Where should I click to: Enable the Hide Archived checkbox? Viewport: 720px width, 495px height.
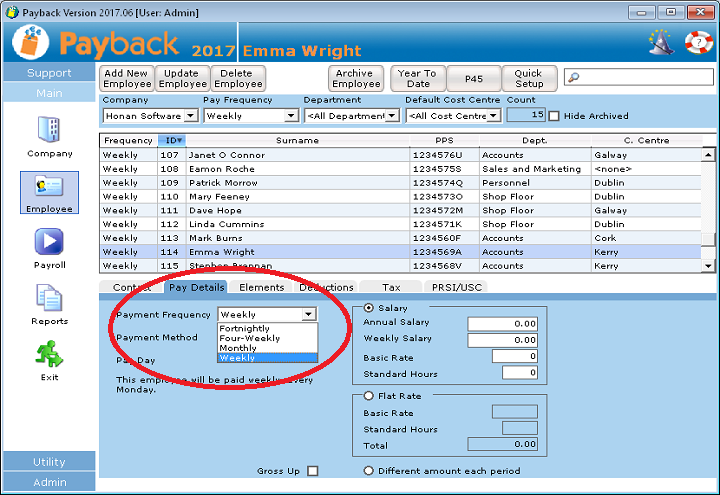tap(554, 116)
